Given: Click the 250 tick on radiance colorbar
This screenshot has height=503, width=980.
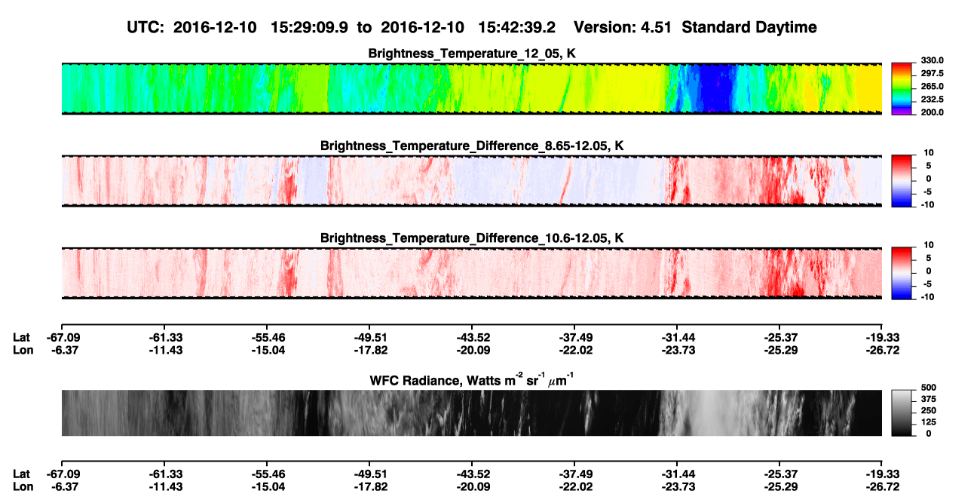Looking at the screenshot, I should point(928,410).
